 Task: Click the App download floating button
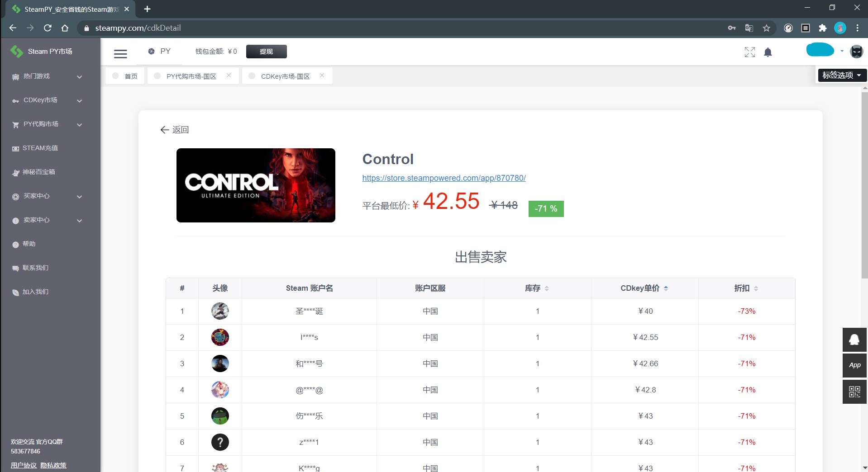tap(854, 365)
